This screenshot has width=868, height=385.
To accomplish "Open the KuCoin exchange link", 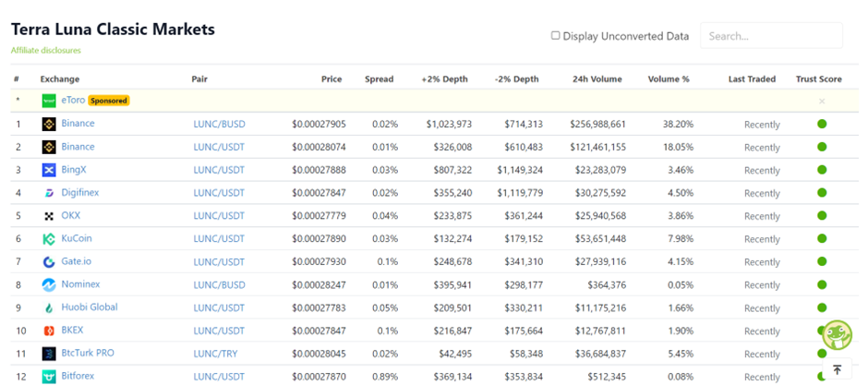I will pyautogui.click(x=77, y=238).
